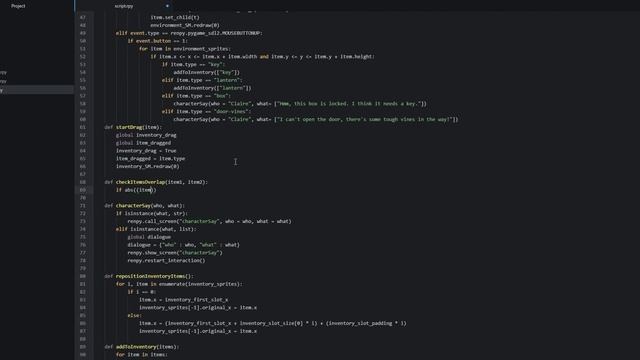
Task: Click gutter line number 84
Action: [x=83, y=308]
